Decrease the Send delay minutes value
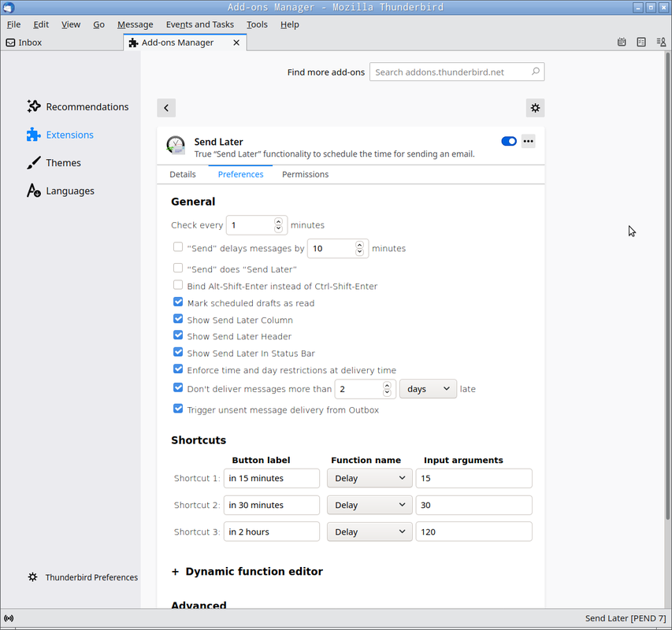672x630 pixels. coord(359,252)
